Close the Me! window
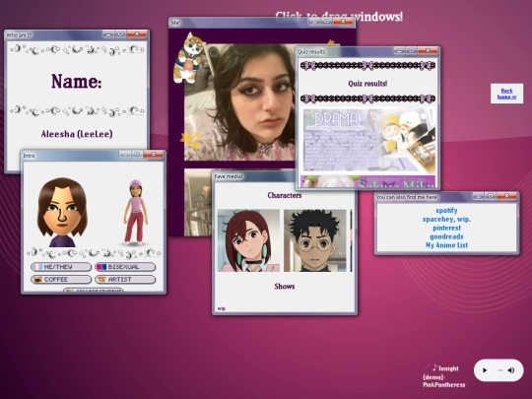Viewport: 532px width, 399px height. (x=343, y=22)
